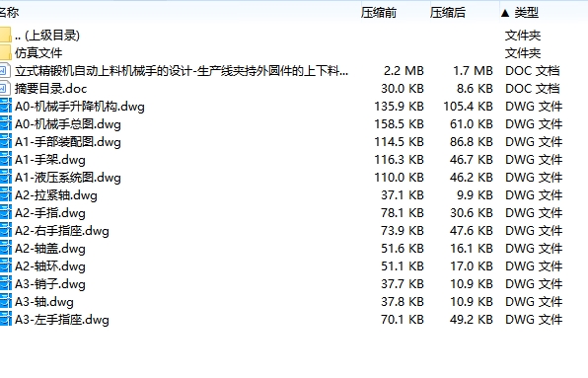The width and height of the screenshot is (588, 378).
Task: Click DOC 文档 type of 摘要目录.doc
Action: (533, 89)
